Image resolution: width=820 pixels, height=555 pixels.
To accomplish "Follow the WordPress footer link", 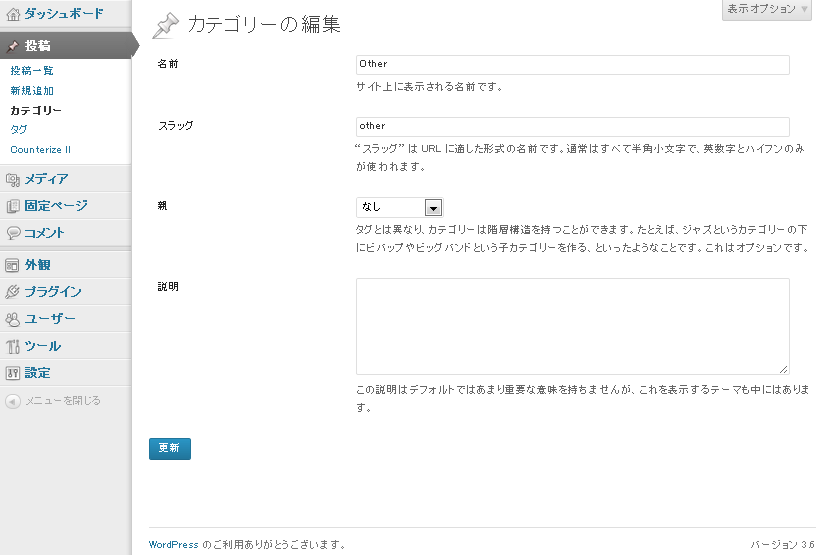I will pyautogui.click(x=173, y=545).
